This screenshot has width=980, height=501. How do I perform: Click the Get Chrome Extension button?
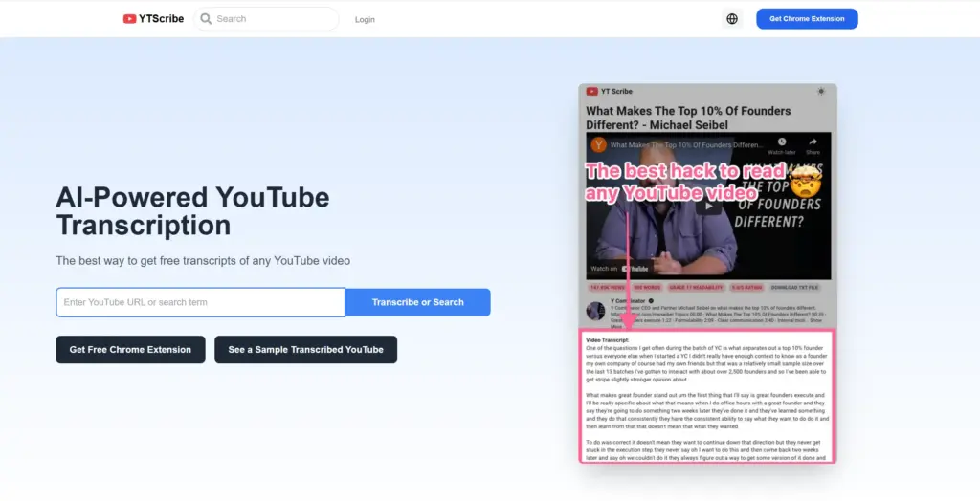click(807, 19)
